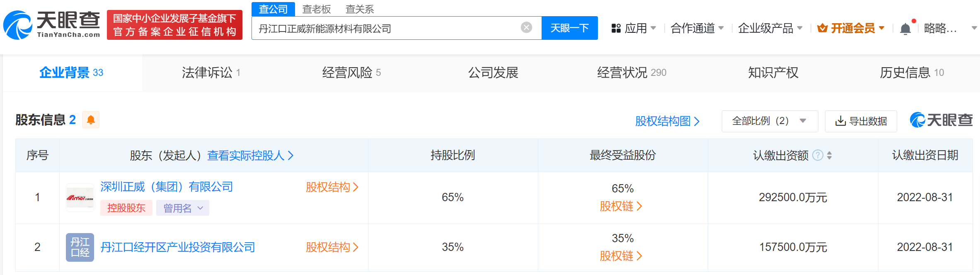Click the 导出数据 button
The width and height of the screenshot is (980, 275).
pyautogui.click(x=861, y=121)
